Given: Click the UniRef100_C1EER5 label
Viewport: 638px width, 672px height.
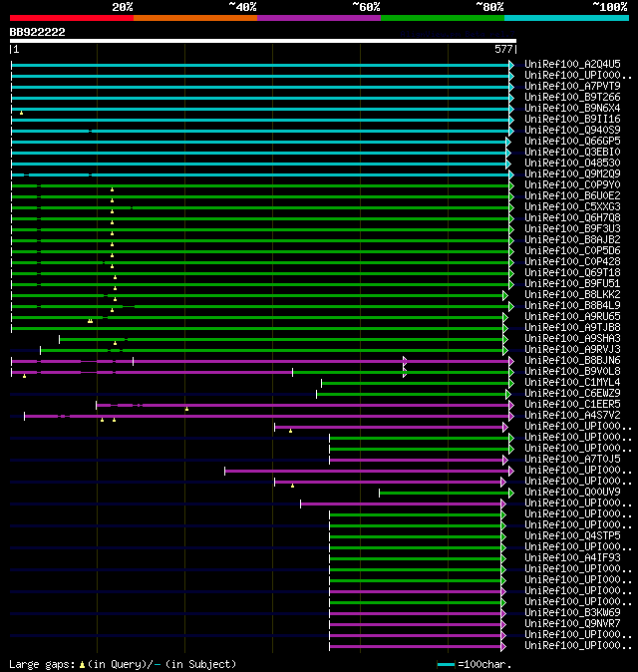Looking at the screenshot, I should 572,405.
